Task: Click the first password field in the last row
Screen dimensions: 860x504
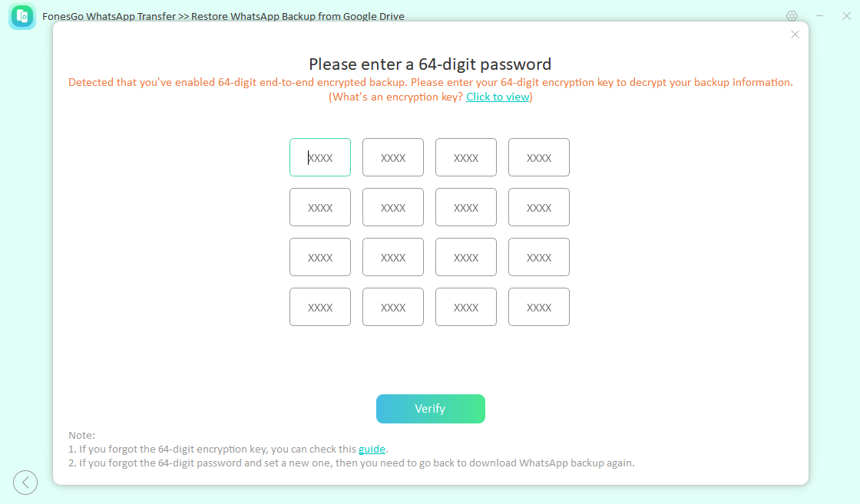Action: point(320,307)
